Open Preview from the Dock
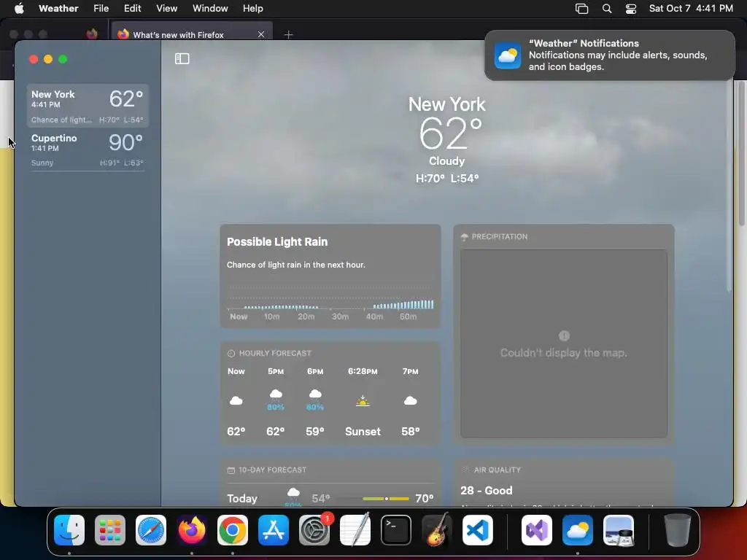Viewport: 747px width, 560px height. pos(619,530)
